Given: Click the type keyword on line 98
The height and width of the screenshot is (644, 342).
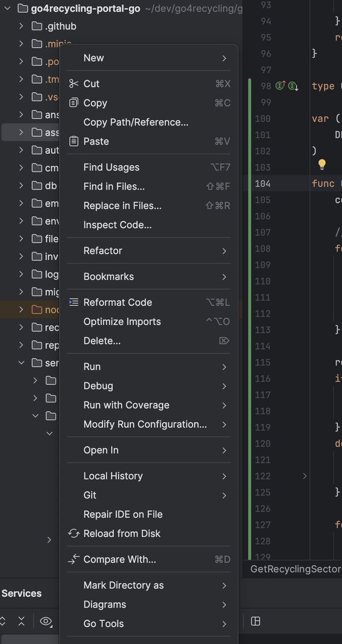Looking at the screenshot, I should (x=323, y=86).
